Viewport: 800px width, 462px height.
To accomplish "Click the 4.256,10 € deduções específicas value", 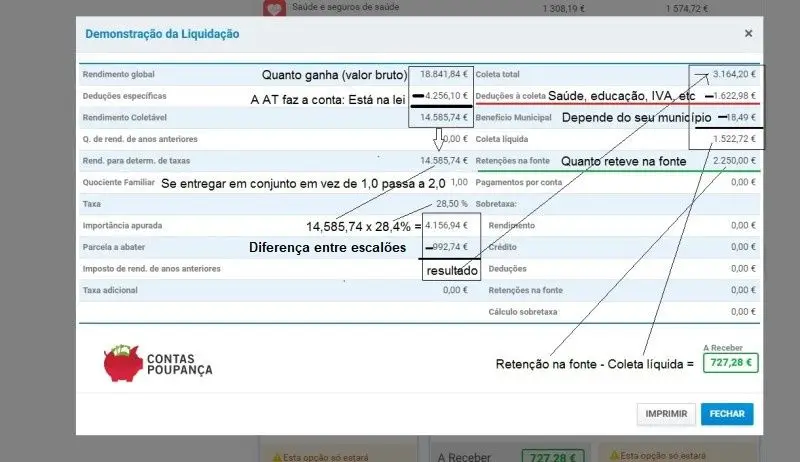I will point(446,96).
